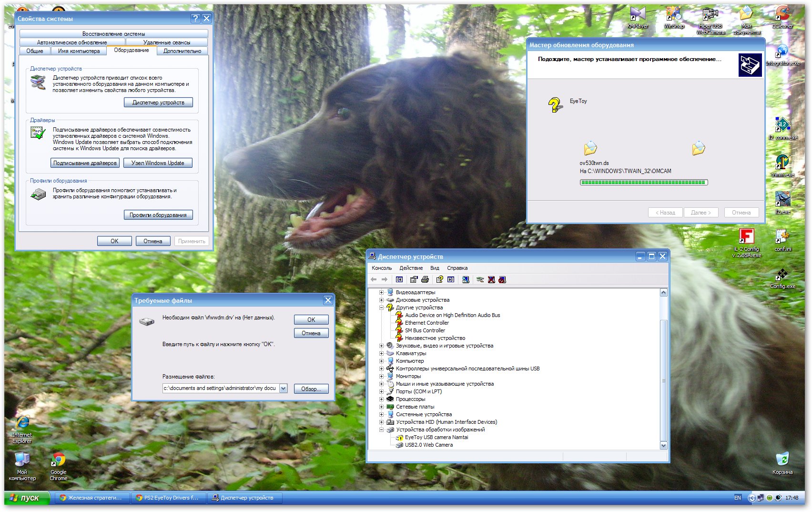Collapse the Другие устройства tree node
The image size is (812, 512).
[x=381, y=308]
